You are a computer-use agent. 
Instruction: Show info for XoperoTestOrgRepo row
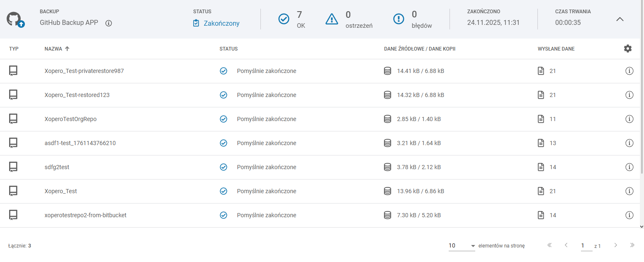[629, 119]
